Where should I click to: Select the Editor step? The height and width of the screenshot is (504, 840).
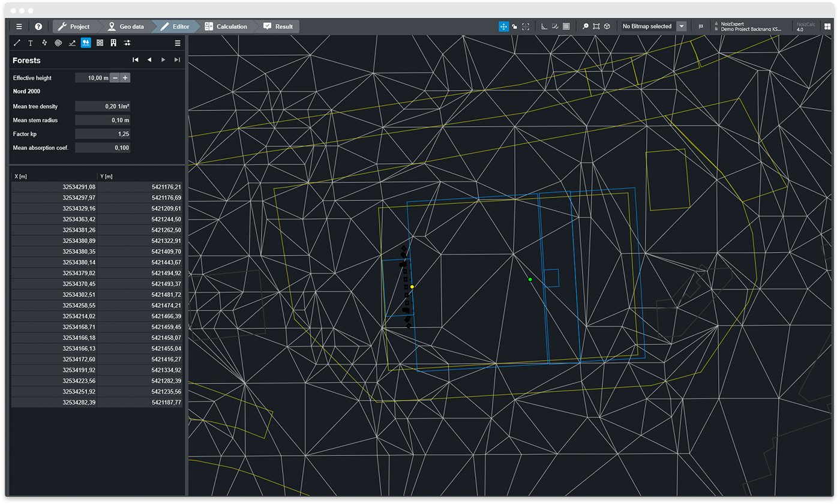coord(176,26)
